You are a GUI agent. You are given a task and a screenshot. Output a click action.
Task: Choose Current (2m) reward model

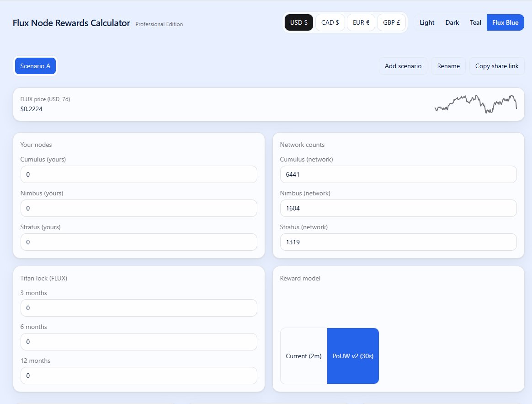303,356
